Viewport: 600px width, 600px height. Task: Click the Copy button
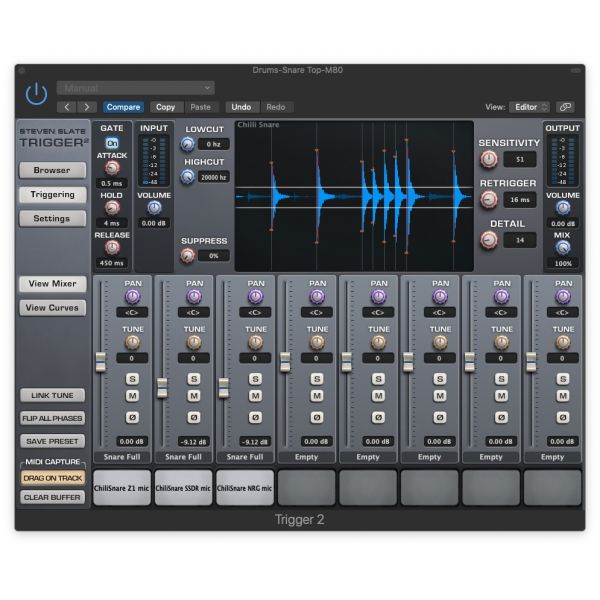165,107
